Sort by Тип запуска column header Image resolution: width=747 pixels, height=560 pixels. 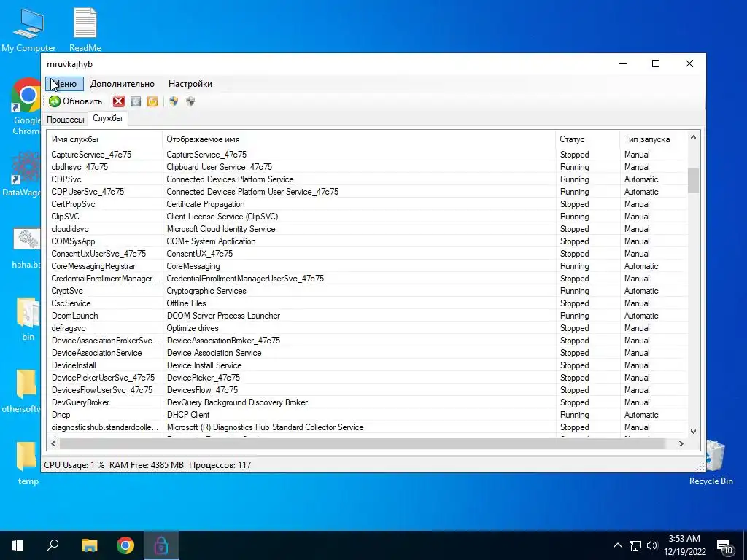coord(654,139)
